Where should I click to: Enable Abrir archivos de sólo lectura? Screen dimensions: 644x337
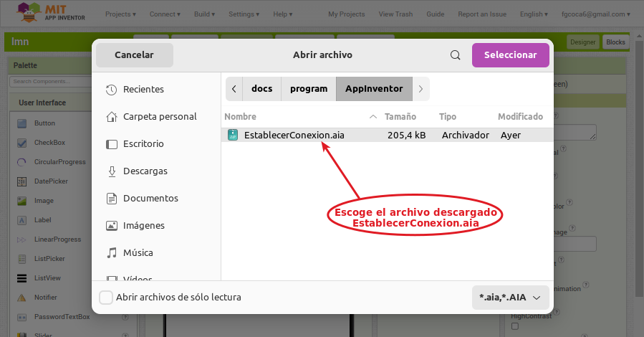tap(106, 298)
